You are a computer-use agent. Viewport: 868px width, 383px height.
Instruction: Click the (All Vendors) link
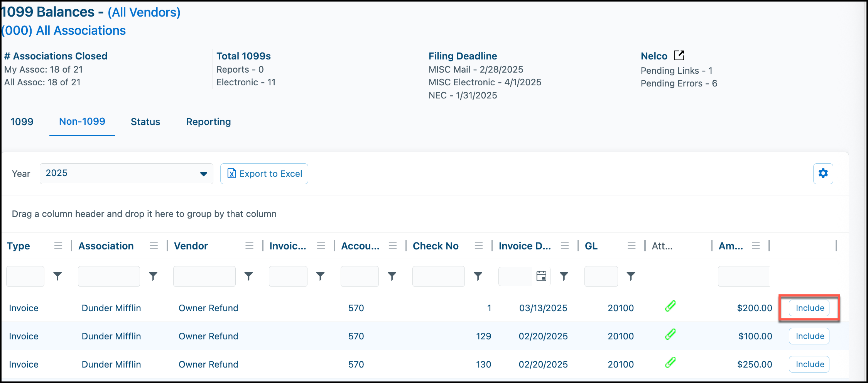[144, 12]
